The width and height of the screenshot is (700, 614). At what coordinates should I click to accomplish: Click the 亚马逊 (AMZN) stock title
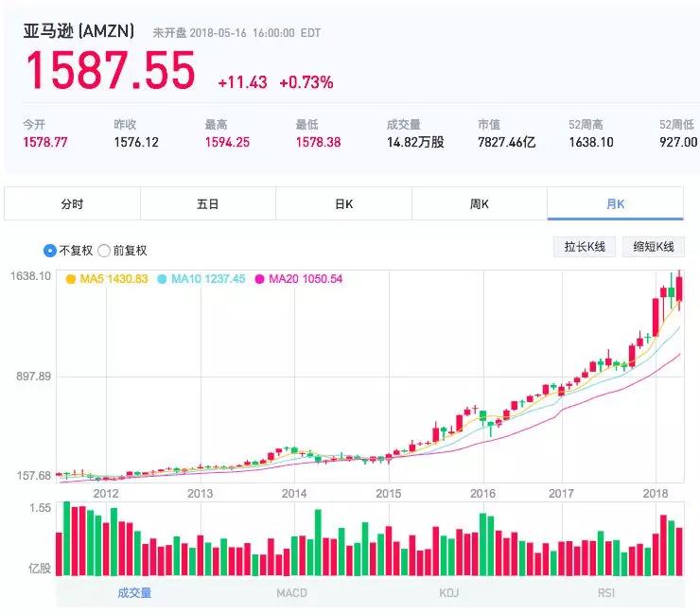[79, 31]
